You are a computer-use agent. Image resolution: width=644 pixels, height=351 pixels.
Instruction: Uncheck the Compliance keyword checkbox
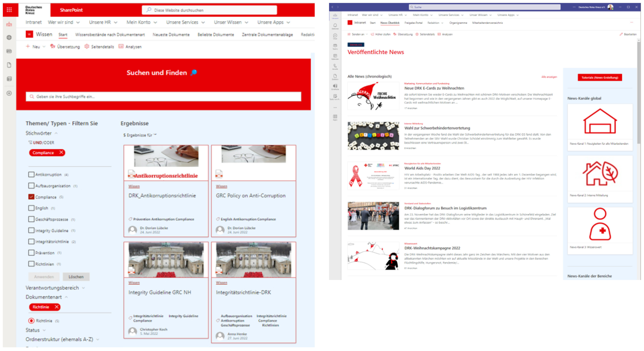[x=31, y=197]
